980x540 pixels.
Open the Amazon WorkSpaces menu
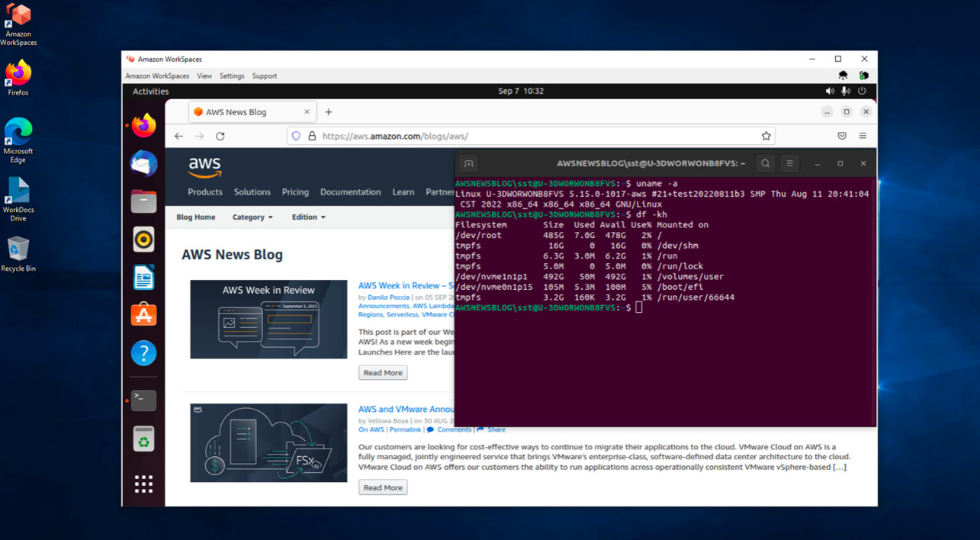click(157, 76)
